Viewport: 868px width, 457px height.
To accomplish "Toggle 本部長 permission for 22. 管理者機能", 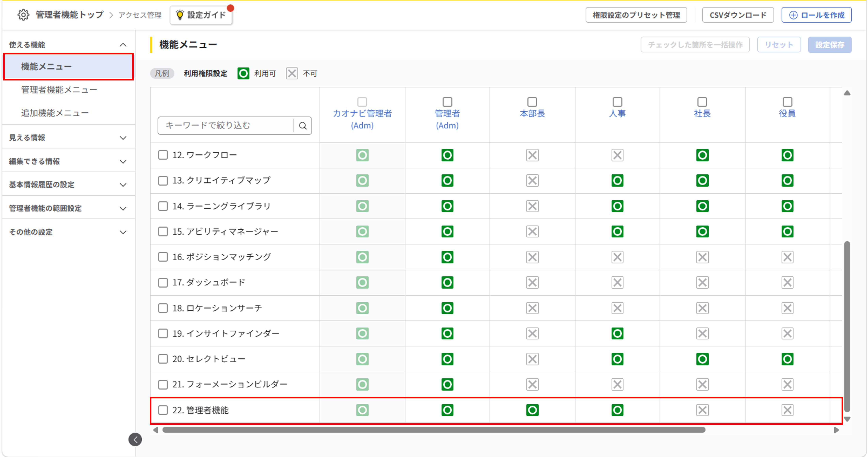I will pos(532,410).
